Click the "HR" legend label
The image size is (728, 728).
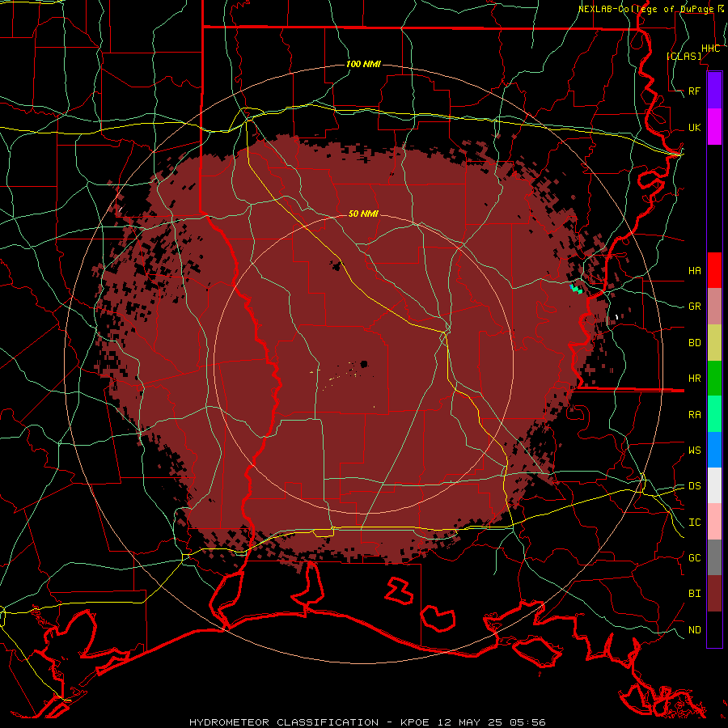coord(694,379)
